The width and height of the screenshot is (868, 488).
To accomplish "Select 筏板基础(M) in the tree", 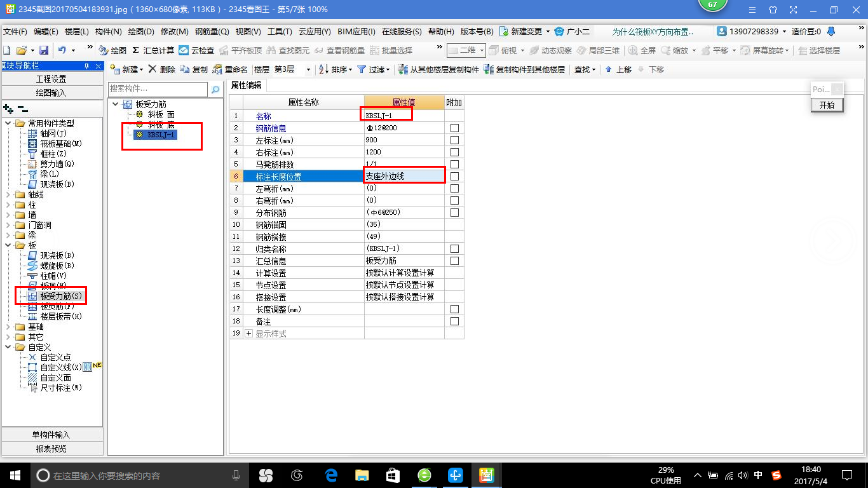I will pyautogui.click(x=61, y=144).
